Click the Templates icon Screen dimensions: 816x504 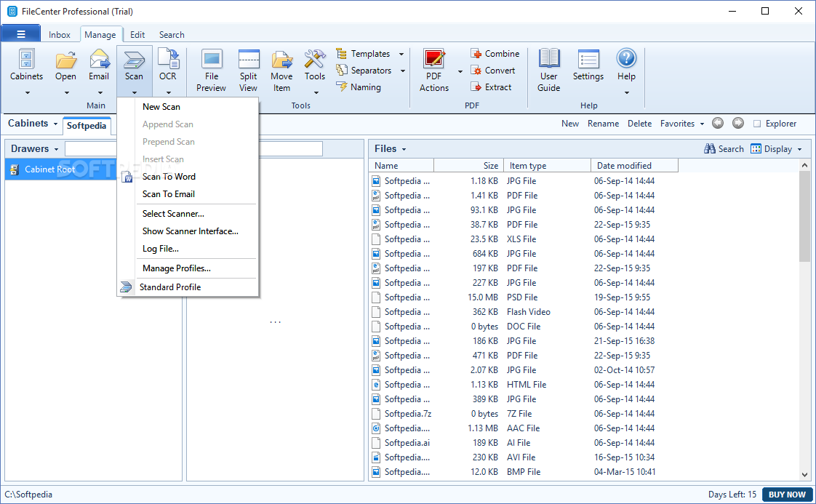[341, 54]
